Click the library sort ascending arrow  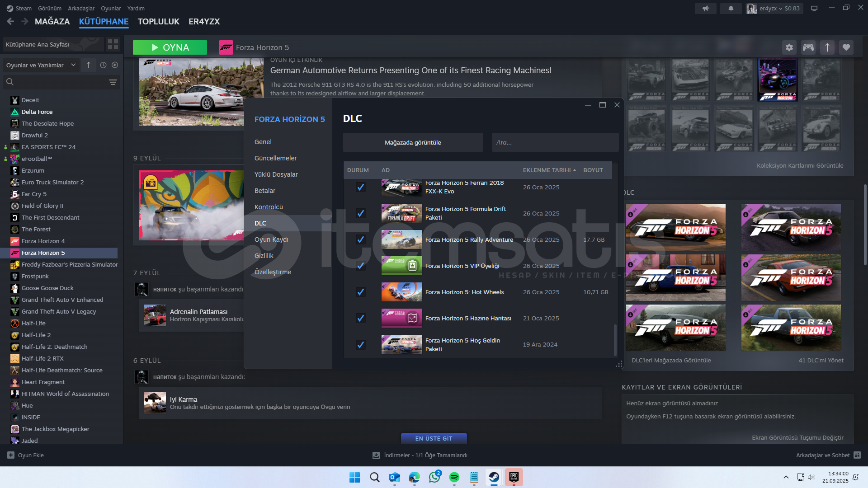coord(89,65)
